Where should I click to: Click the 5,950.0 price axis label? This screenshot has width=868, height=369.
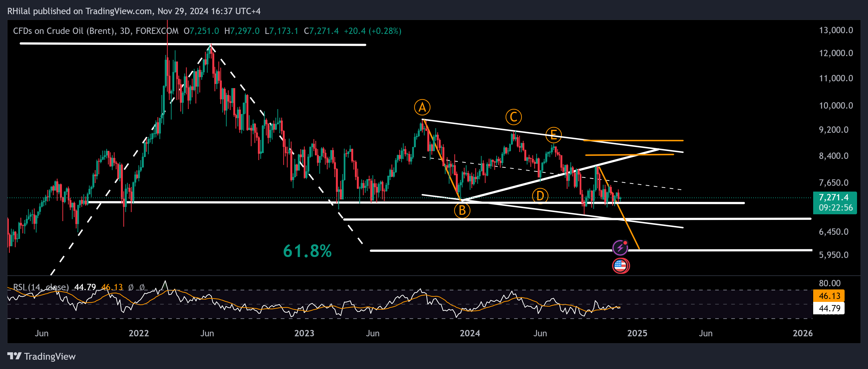tap(834, 255)
